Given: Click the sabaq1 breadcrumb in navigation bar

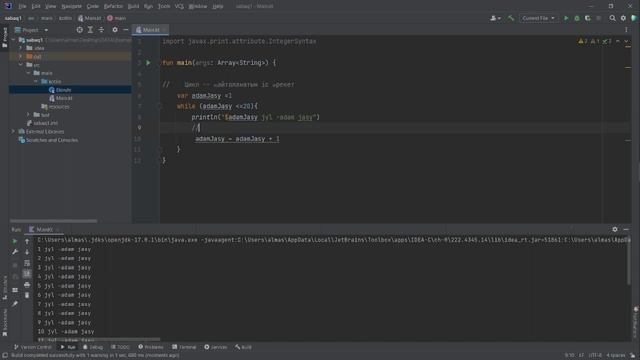Looking at the screenshot, I should [13, 18].
